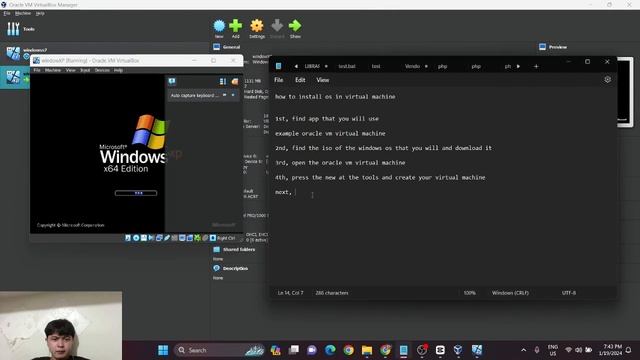Open File Explorer from the taskbar
The height and width of the screenshot is (360, 640).
tap(367, 350)
